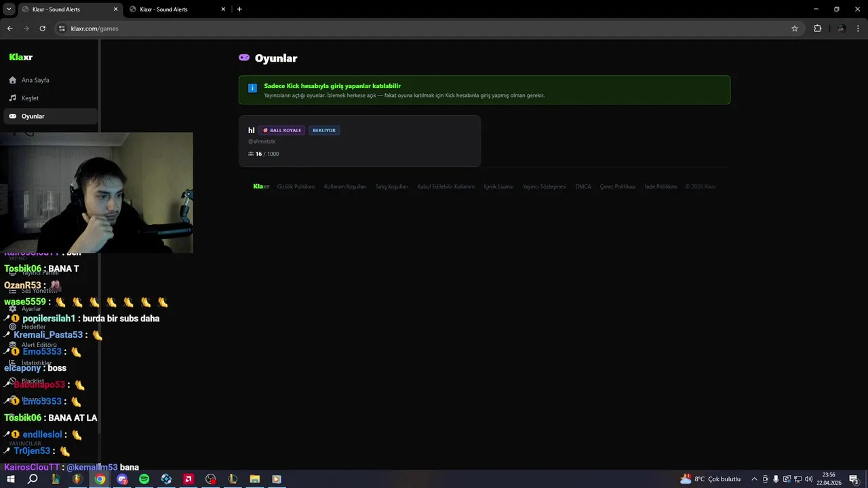Show hidden system tray icons
Image resolution: width=868 pixels, height=488 pixels.
[x=754, y=479]
